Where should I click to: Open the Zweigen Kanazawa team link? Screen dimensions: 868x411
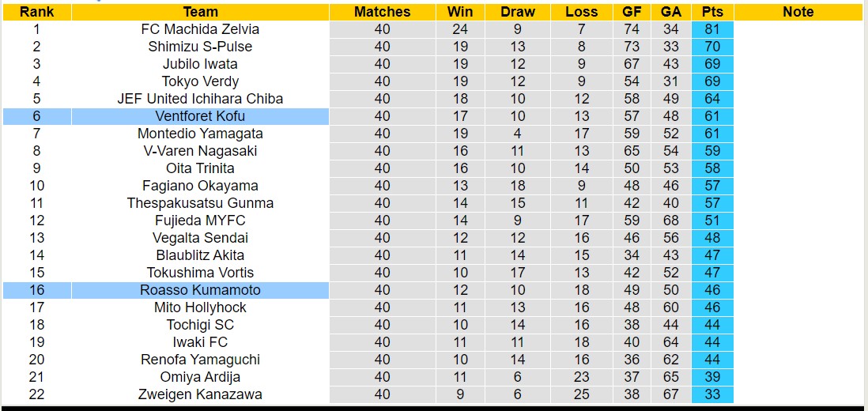[200, 394]
